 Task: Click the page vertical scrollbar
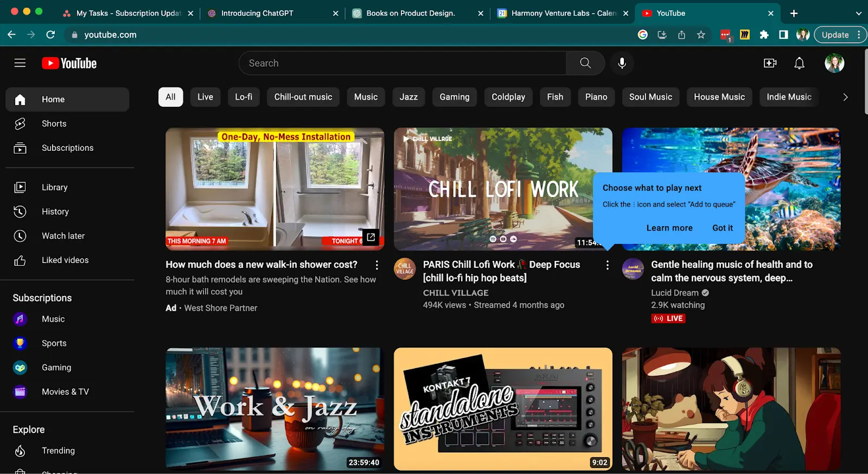pyautogui.click(x=865, y=81)
